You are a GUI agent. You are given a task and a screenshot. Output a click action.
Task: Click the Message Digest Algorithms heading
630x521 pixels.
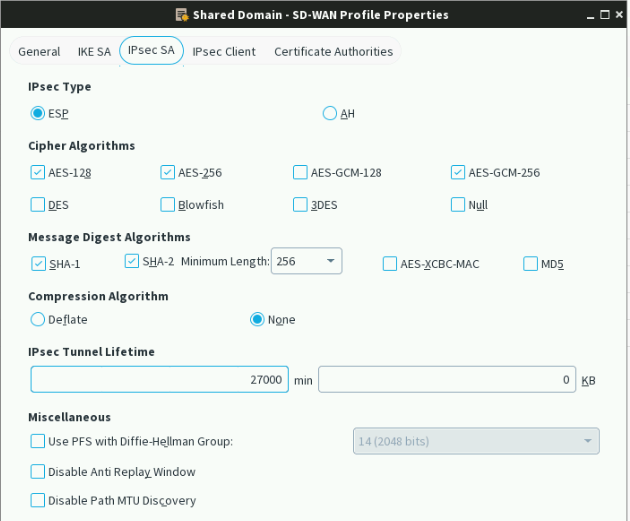109,237
